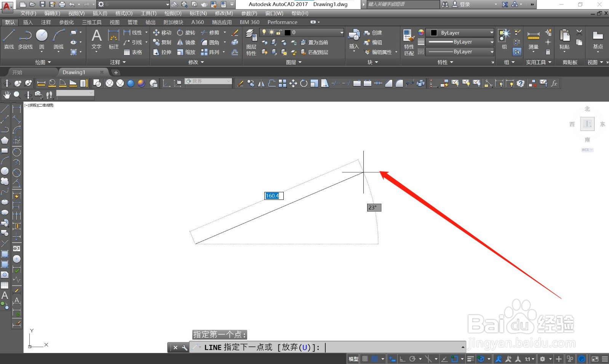Toggle object snap in status bar

click(x=455, y=359)
